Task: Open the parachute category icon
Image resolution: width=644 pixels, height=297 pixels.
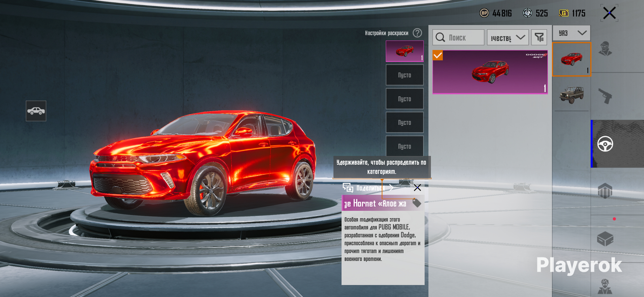Action: (605, 191)
